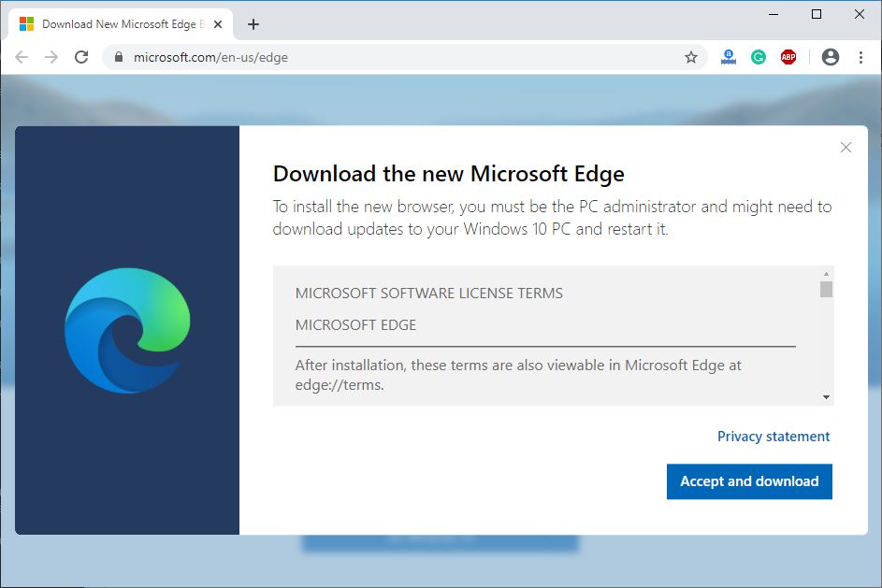View site info via the padlock icon
The height and width of the screenshot is (588, 882).
pyautogui.click(x=118, y=57)
